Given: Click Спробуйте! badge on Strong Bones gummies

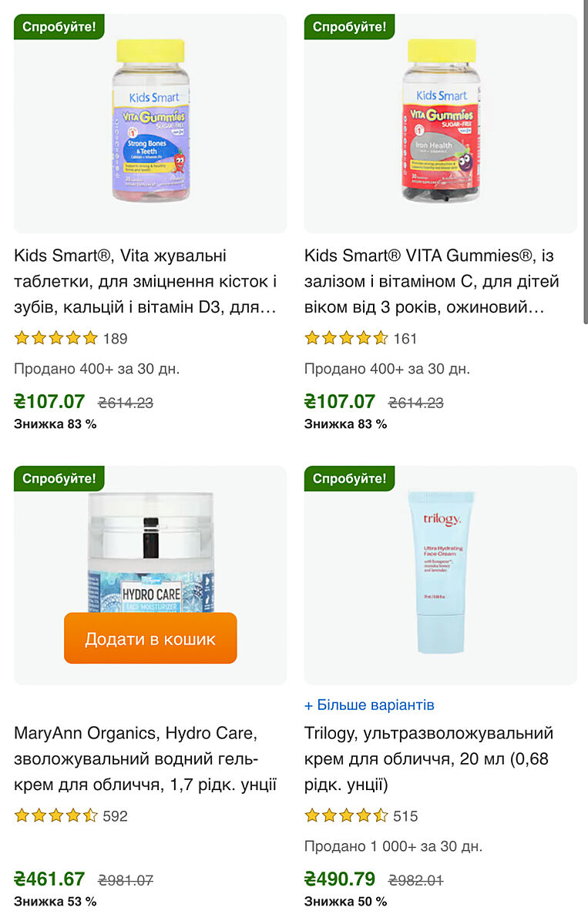Looking at the screenshot, I should 59,27.
